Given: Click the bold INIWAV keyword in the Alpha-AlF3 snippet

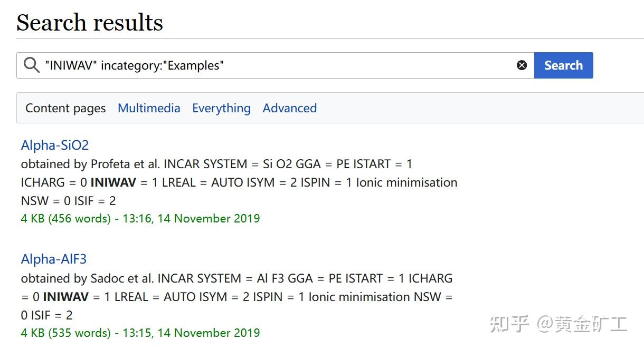Looking at the screenshot, I should [65, 297].
